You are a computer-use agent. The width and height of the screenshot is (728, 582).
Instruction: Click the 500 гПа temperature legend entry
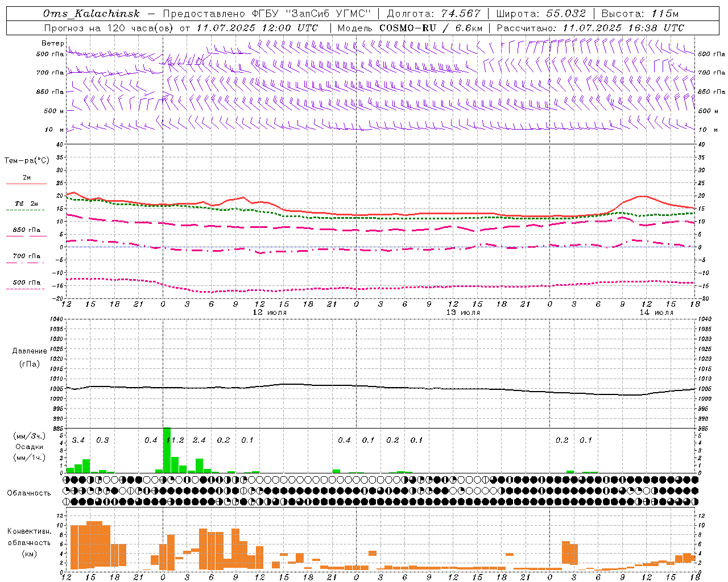click(x=27, y=282)
